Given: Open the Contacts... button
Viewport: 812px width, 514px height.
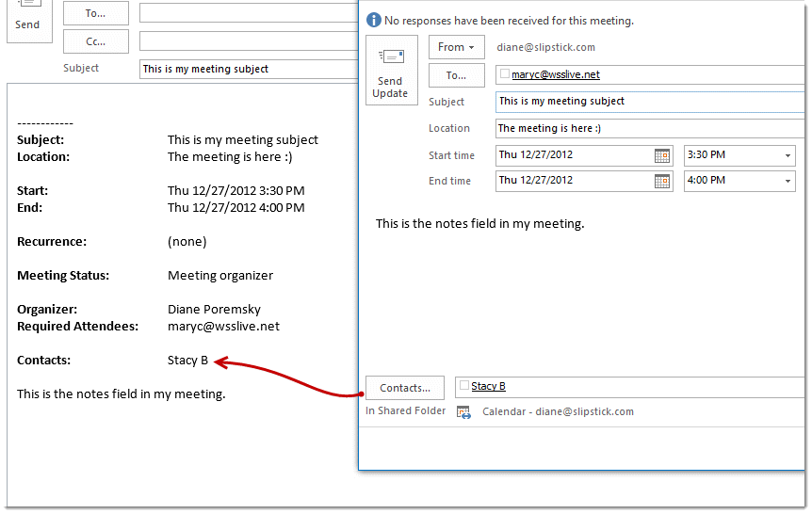Looking at the screenshot, I should (405, 387).
